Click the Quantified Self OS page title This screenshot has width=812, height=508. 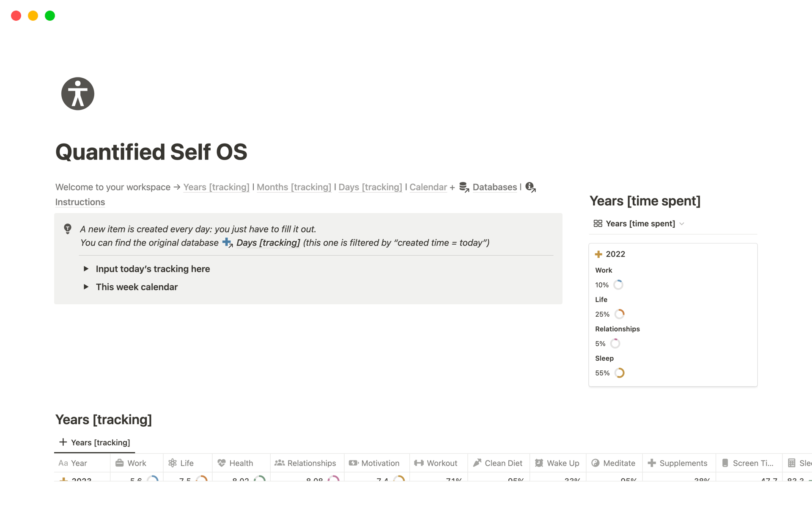coord(151,152)
